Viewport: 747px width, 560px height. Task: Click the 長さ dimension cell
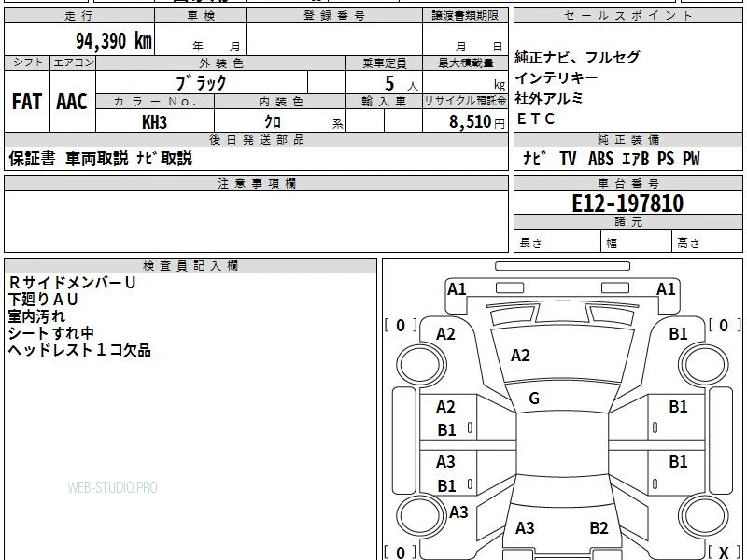point(557,242)
